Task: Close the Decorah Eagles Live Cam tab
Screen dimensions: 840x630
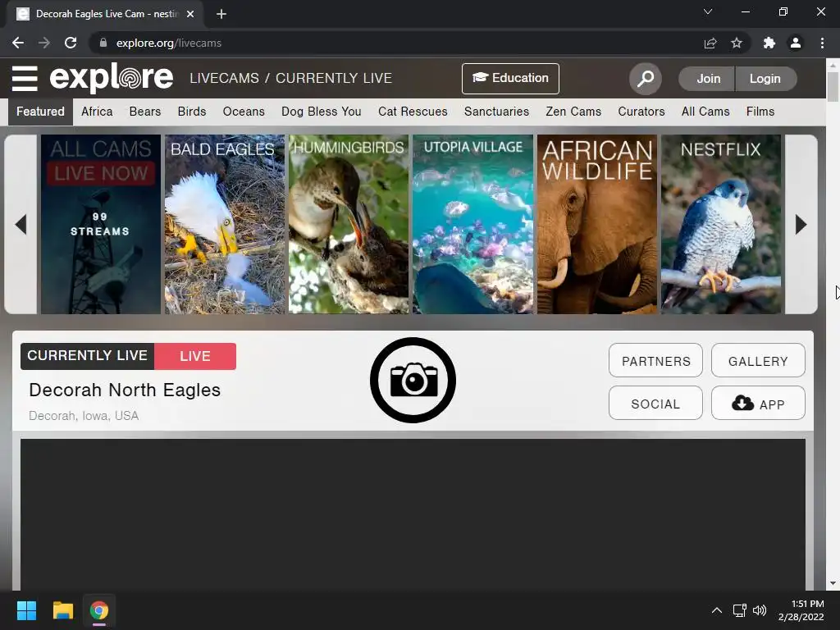Action: click(x=190, y=14)
